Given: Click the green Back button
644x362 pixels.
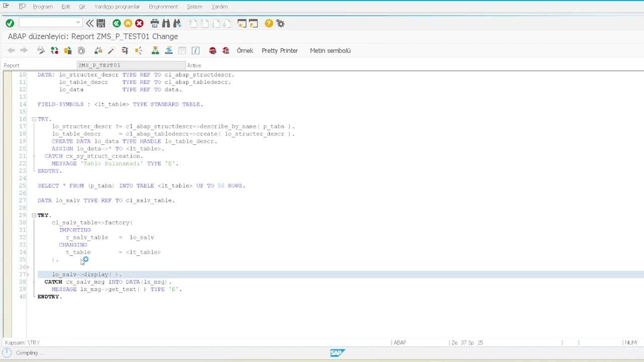Looking at the screenshot, I should tap(117, 23).
